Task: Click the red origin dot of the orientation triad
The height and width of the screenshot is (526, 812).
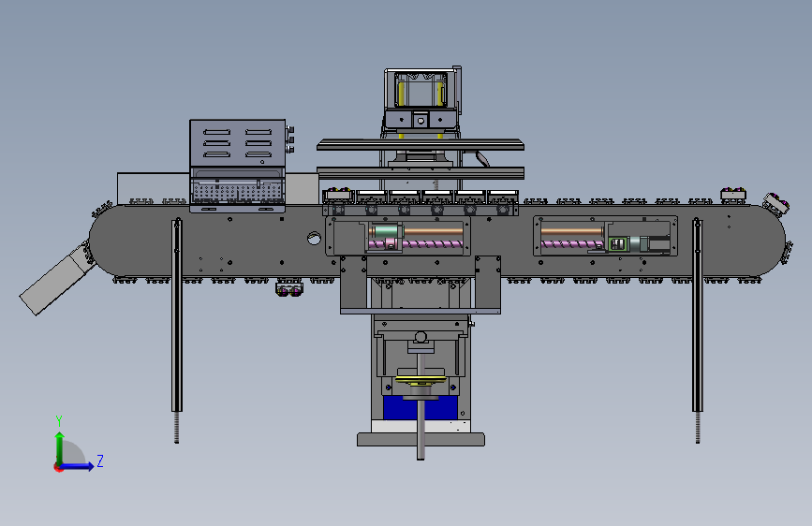Action: (x=57, y=467)
